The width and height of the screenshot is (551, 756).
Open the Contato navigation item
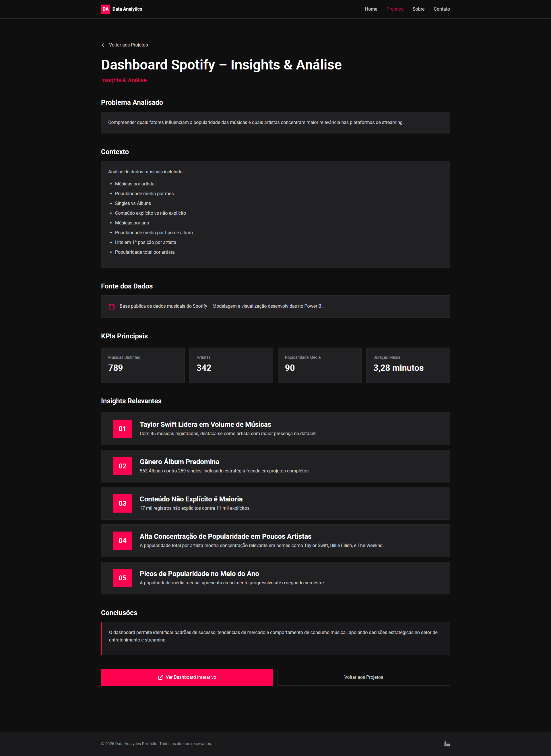coord(442,9)
